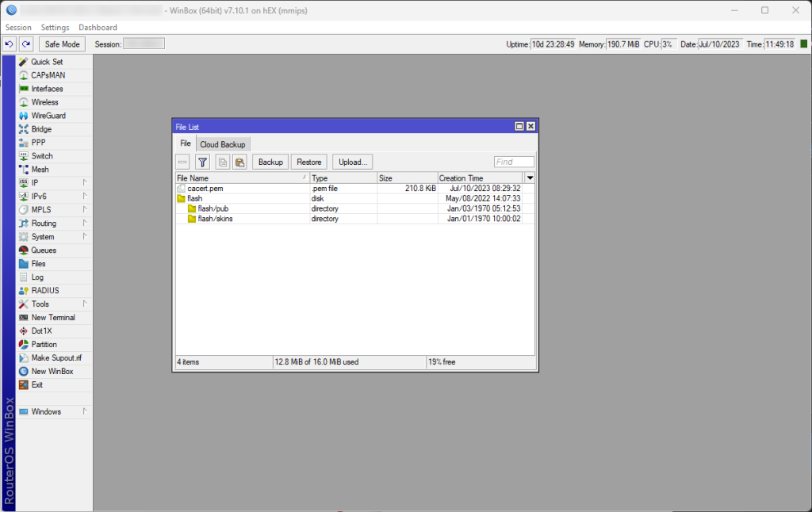Click the remove (minus) file button
This screenshot has height=512, width=812.
[182, 162]
